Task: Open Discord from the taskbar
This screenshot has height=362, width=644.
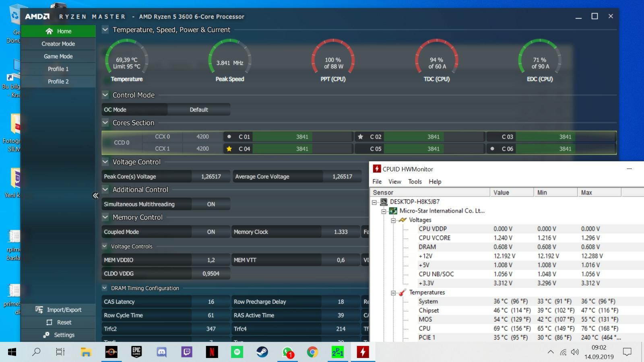Action: click(x=161, y=352)
